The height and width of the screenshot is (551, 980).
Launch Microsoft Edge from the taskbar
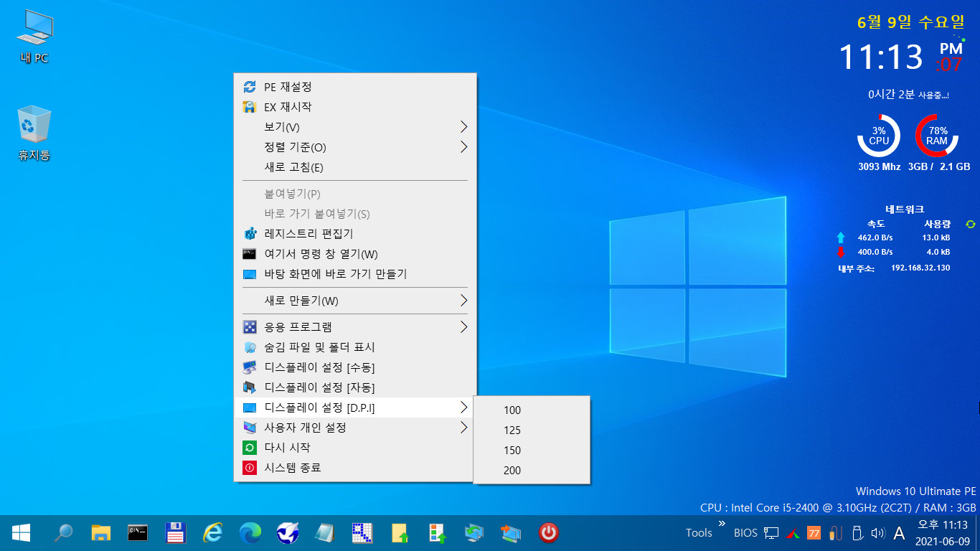tap(250, 532)
